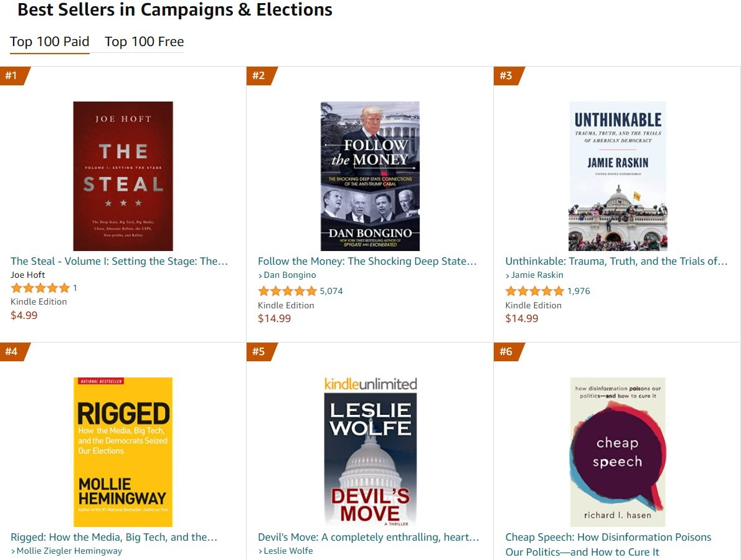Image resolution: width=741 pixels, height=560 pixels.
Task: Open Leslie Wolfe author link
Action: click(288, 551)
